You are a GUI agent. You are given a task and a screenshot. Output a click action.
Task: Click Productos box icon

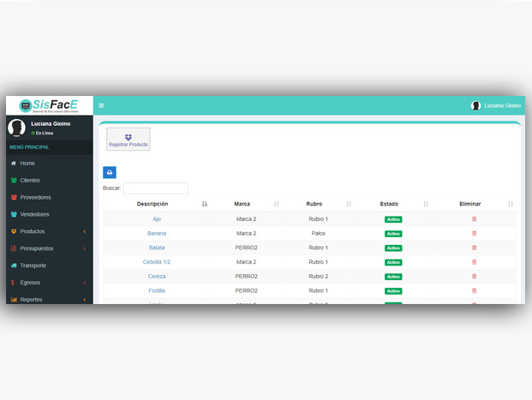tap(14, 231)
